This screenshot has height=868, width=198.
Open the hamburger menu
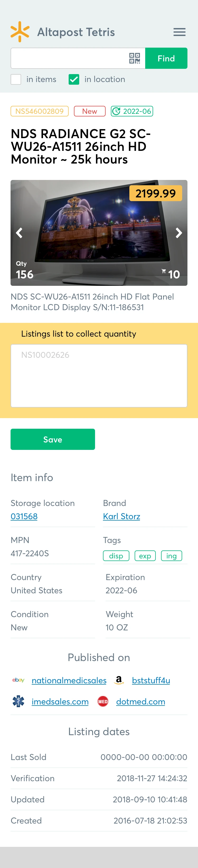click(179, 32)
